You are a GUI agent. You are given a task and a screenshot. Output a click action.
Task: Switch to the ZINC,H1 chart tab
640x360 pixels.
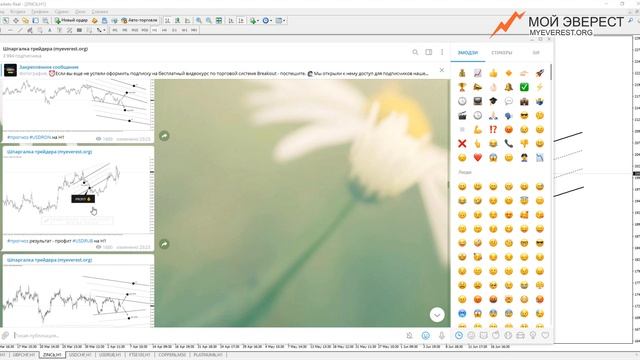tap(52, 355)
